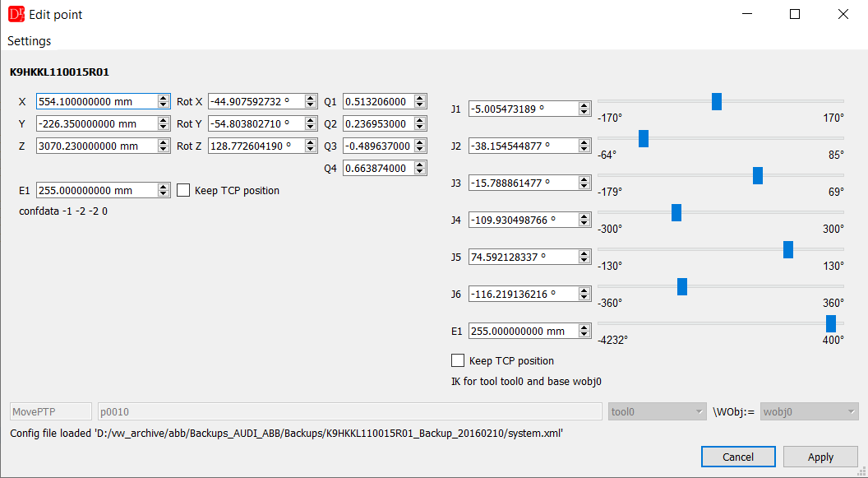Click the J6 joint slider handle
Viewport: 868px width, 478px height.
(x=682, y=286)
